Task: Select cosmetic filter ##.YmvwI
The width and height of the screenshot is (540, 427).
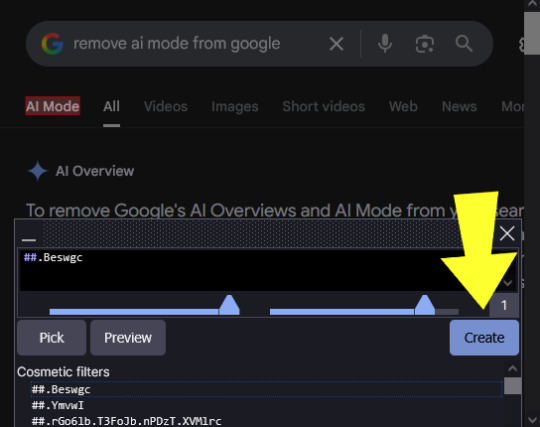Action: [266, 405]
